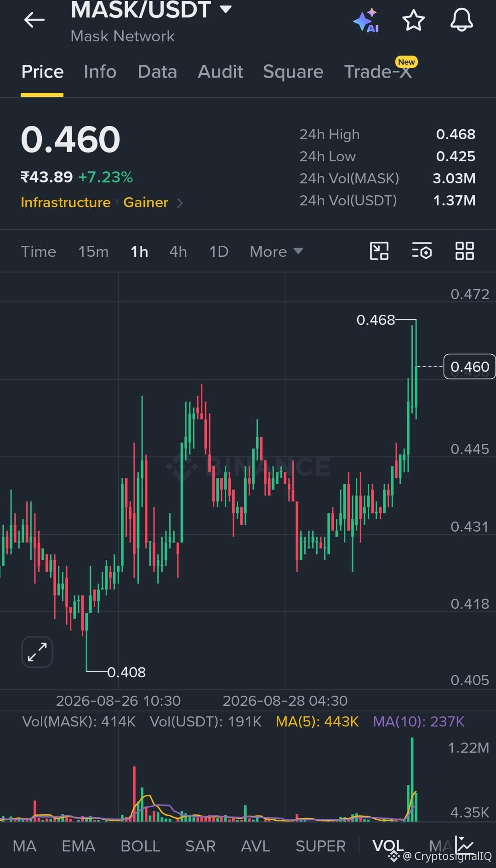Tap the +7.23% change value
The height and width of the screenshot is (868, 496).
[x=106, y=177]
